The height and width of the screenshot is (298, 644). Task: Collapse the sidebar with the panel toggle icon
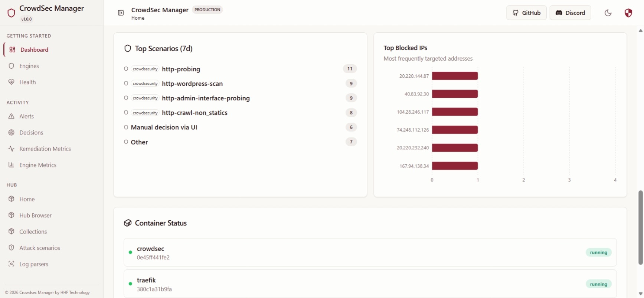pos(121,13)
